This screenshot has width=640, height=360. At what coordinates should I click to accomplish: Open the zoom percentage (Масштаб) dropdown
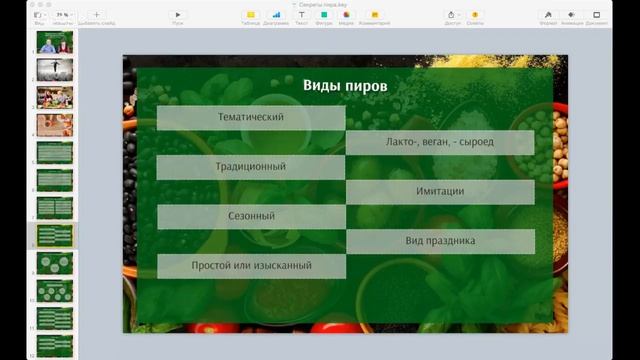(64, 15)
